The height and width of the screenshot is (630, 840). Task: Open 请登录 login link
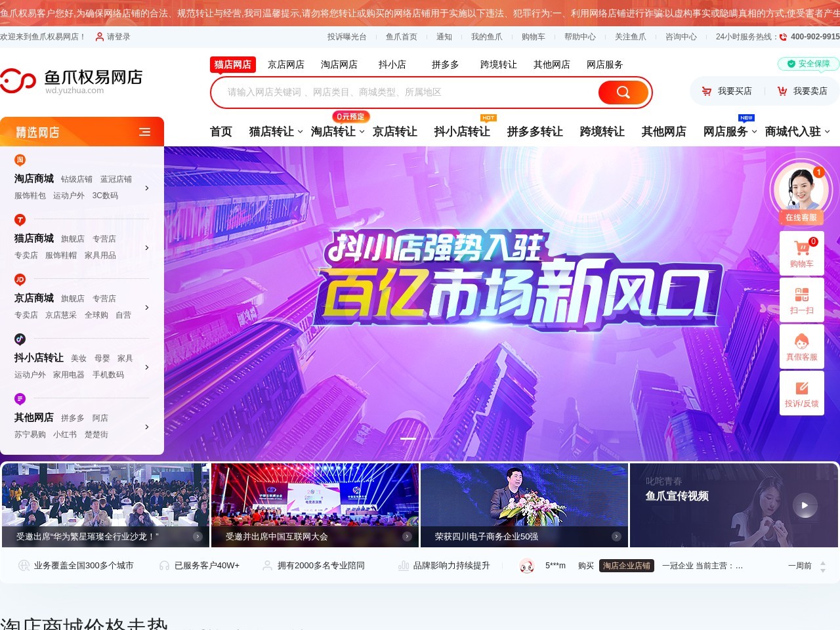119,37
